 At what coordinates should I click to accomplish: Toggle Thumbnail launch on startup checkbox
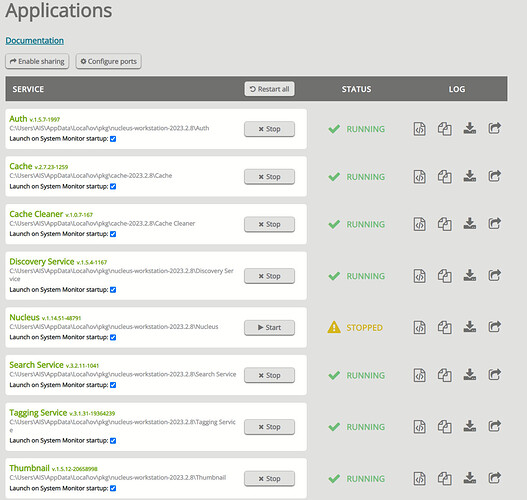(x=113, y=488)
